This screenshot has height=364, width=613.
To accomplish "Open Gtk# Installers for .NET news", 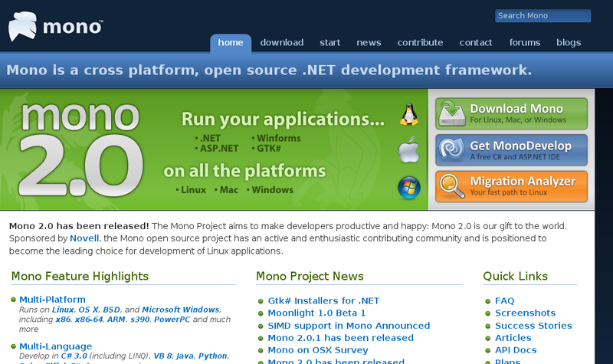I will [x=323, y=300].
